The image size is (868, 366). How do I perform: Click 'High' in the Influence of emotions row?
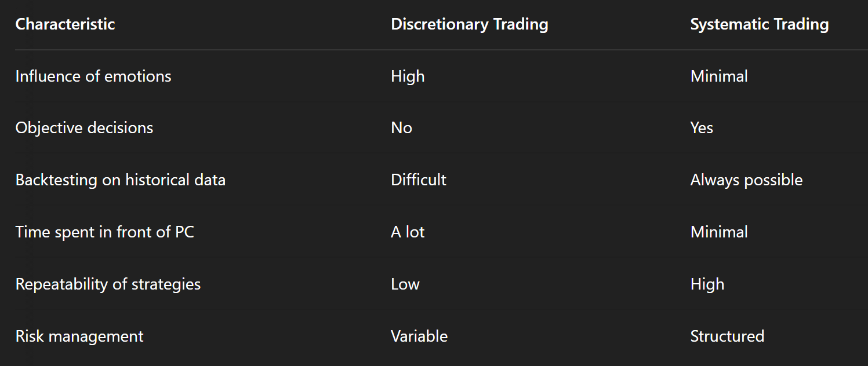click(x=408, y=76)
